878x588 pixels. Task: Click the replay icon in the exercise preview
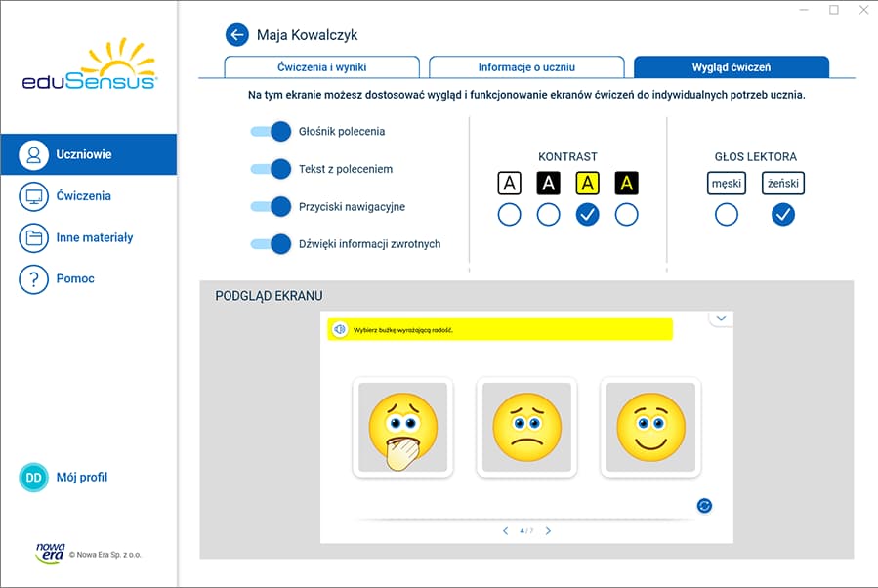702,506
